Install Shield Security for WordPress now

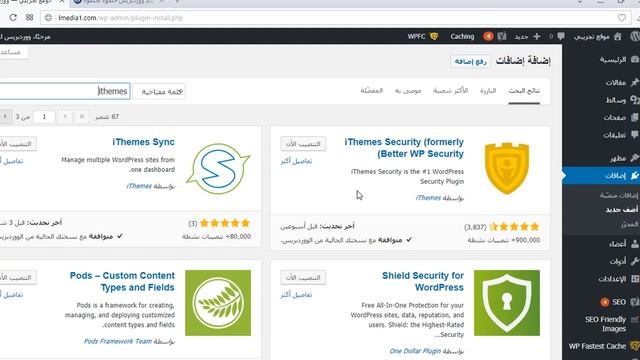coord(303,278)
